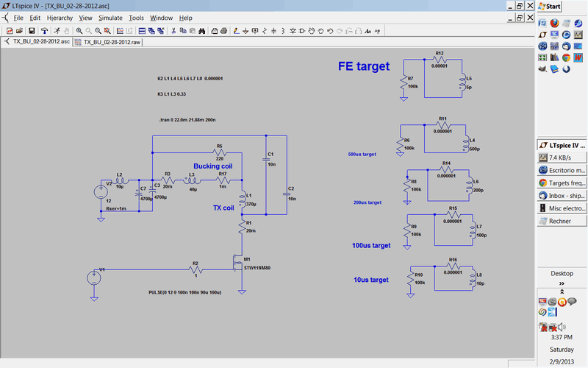Click the Save floppy disk icon
The height and width of the screenshot is (368, 588).
[x=32, y=31]
